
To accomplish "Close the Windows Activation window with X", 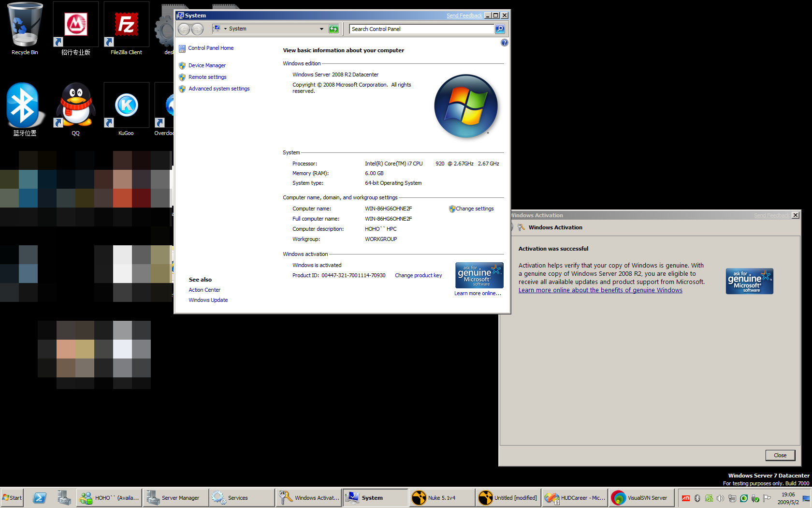I will coord(796,215).
